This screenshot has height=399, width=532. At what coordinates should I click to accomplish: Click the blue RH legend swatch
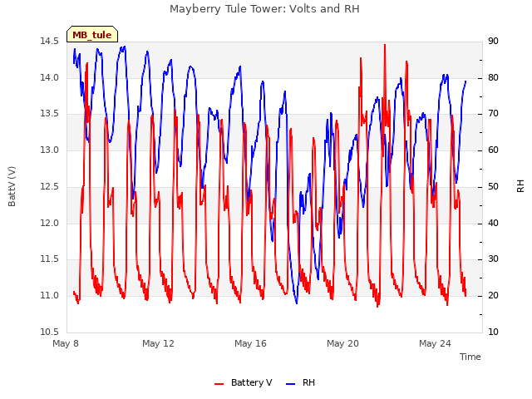point(291,384)
